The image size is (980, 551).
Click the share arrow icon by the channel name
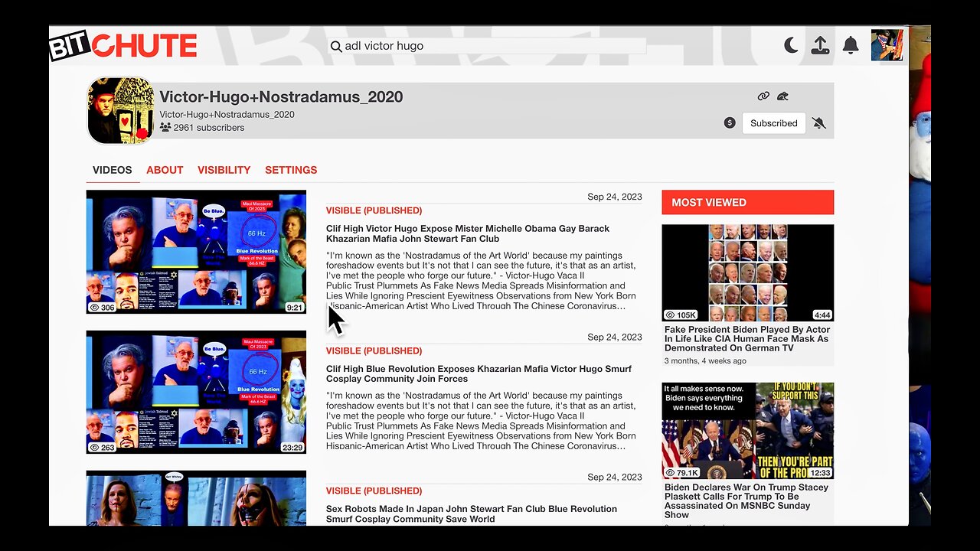tap(782, 96)
